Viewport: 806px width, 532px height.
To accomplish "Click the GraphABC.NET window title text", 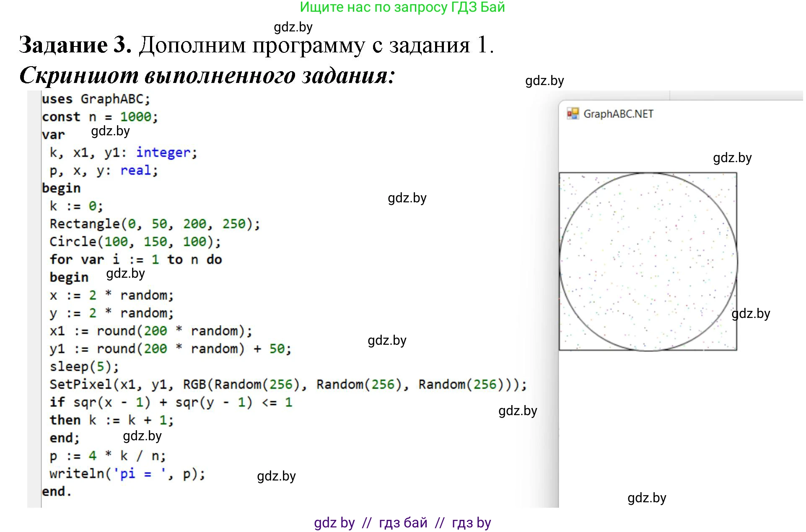I will pyautogui.click(x=618, y=114).
